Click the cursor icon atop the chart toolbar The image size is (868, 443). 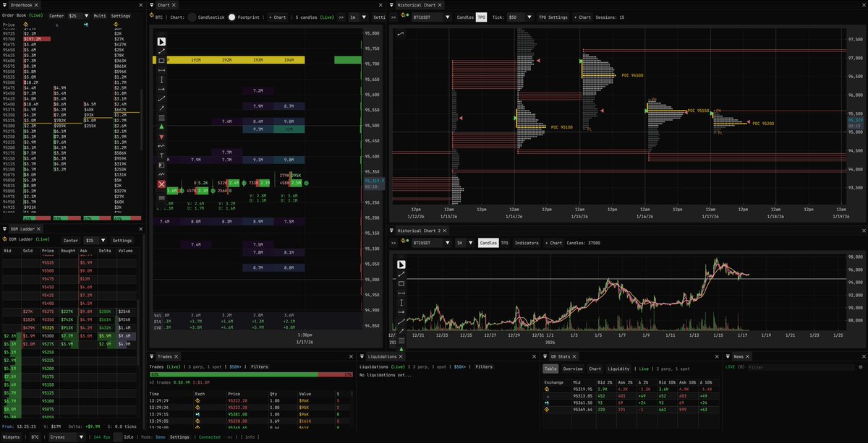click(161, 41)
